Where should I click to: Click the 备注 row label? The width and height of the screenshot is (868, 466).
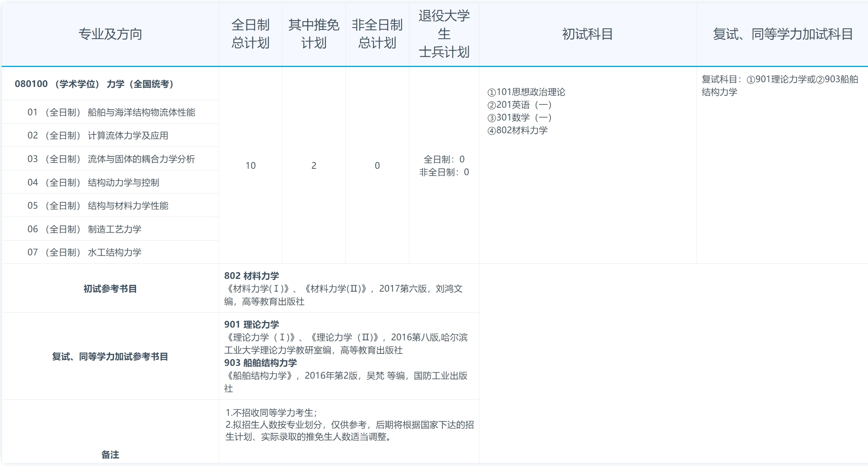[110, 454]
